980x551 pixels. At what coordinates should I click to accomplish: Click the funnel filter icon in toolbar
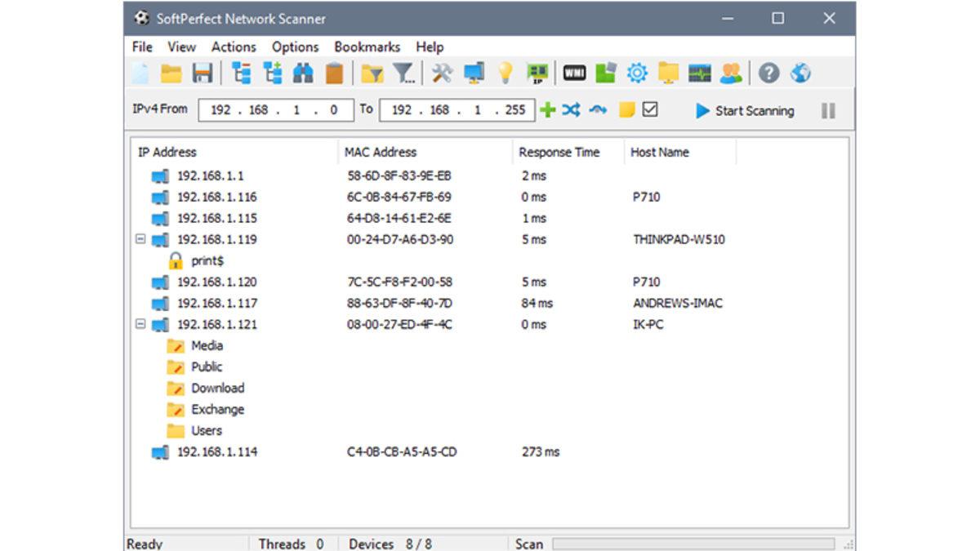(403, 74)
